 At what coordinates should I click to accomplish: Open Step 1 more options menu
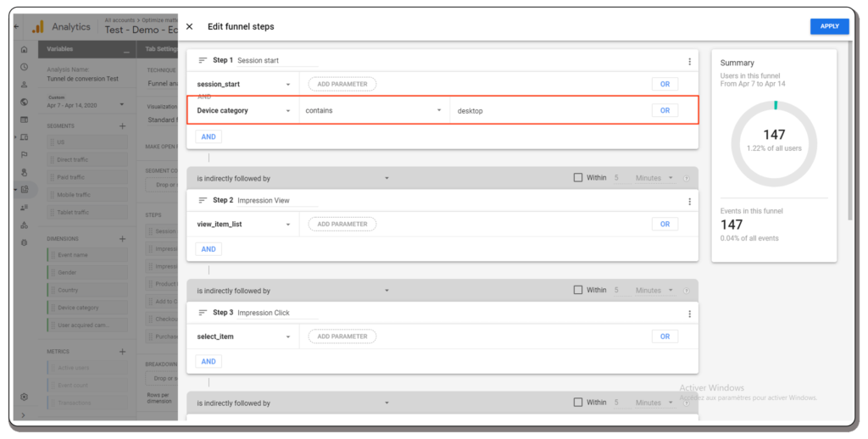click(690, 61)
